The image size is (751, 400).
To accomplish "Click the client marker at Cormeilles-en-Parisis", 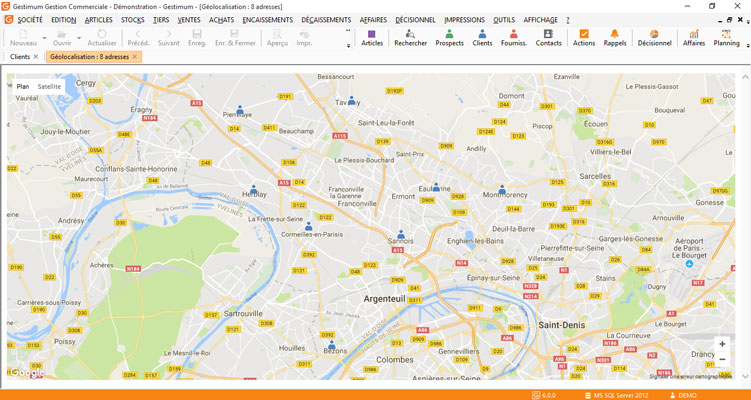I will point(308,226).
